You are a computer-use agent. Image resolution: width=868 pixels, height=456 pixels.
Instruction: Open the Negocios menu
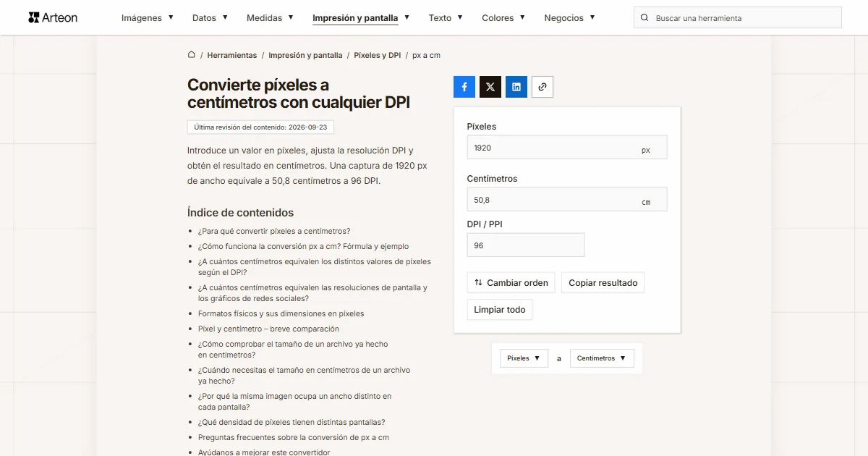click(570, 17)
